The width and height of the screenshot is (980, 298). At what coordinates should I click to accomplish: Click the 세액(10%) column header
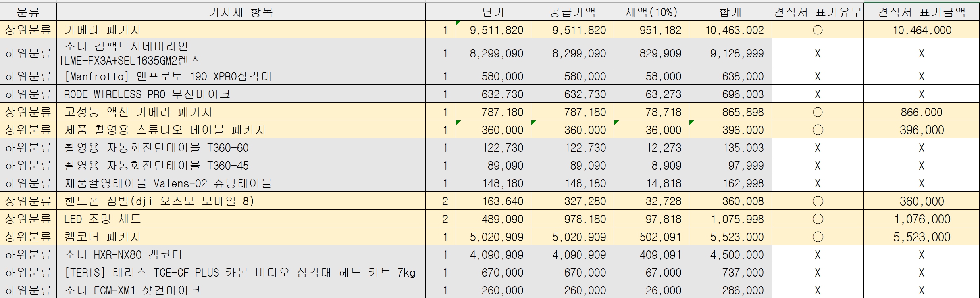651,12
